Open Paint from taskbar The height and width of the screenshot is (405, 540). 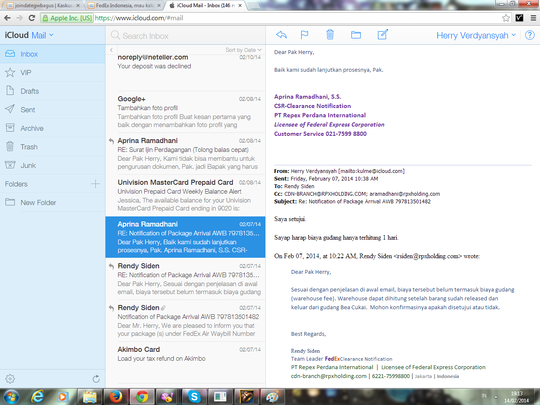(x=273, y=397)
